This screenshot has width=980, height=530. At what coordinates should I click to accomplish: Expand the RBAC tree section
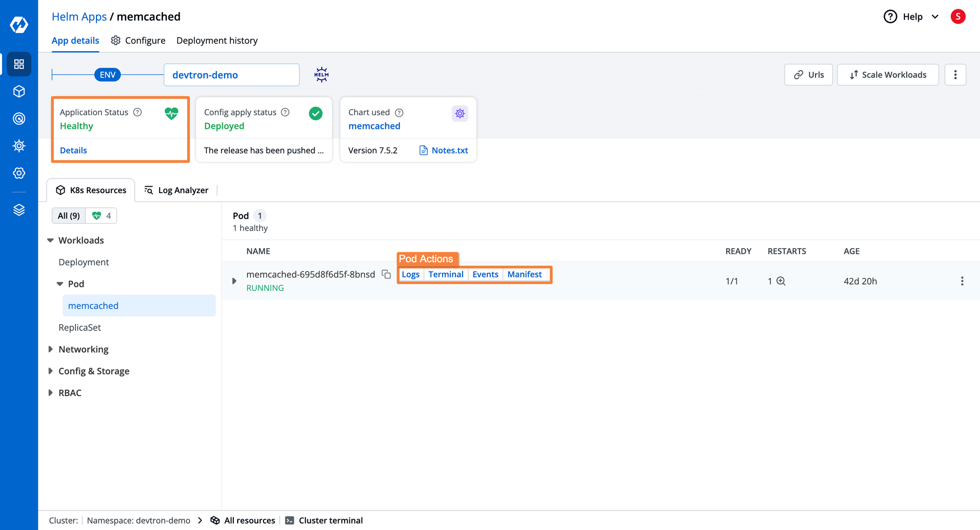pyautogui.click(x=50, y=393)
